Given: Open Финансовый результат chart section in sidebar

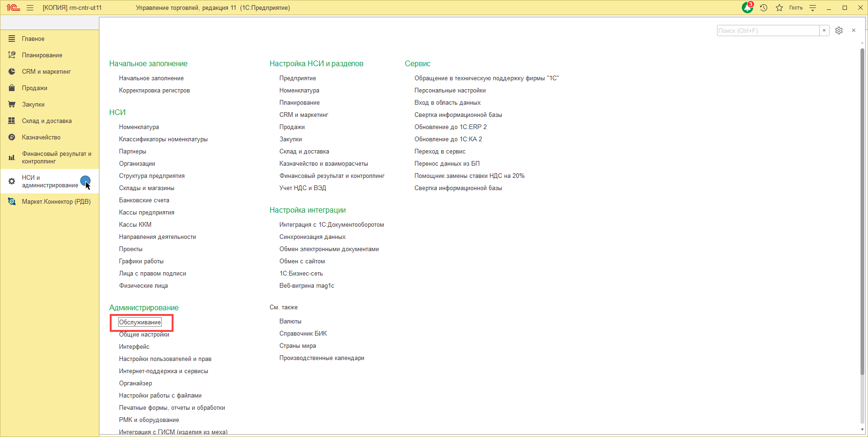Looking at the screenshot, I should (49, 157).
